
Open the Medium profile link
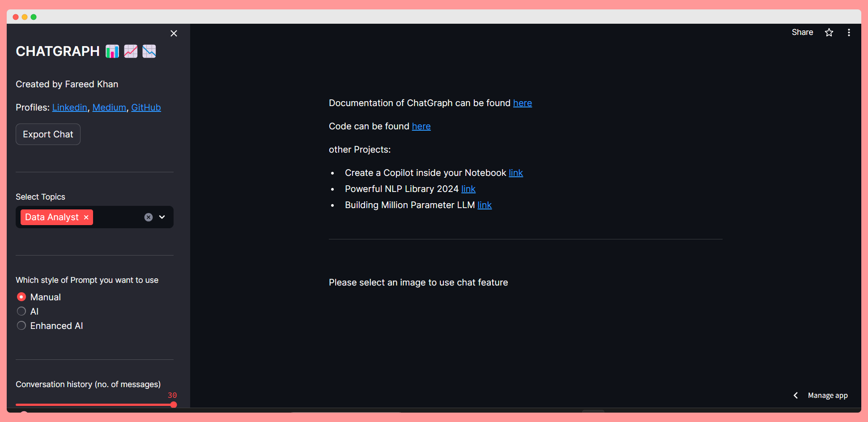[x=109, y=107]
